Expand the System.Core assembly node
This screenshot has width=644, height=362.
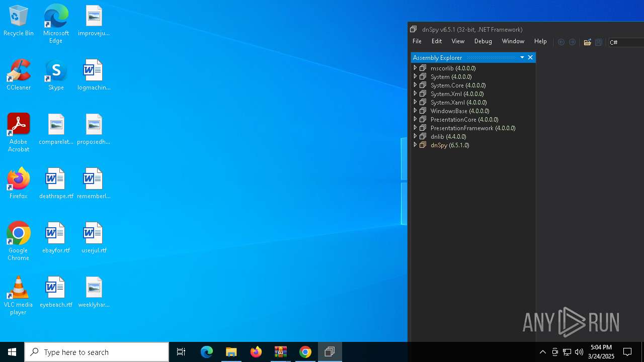pos(415,85)
